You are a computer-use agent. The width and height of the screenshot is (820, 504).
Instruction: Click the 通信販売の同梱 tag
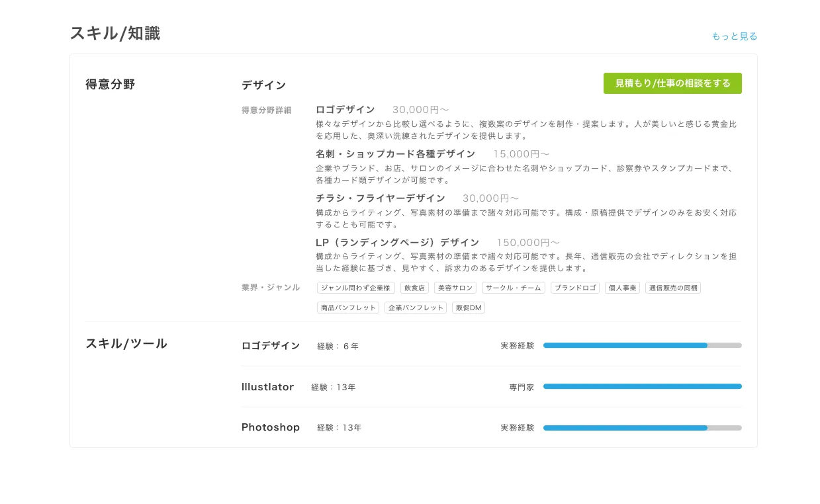click(x=673, y=288)
